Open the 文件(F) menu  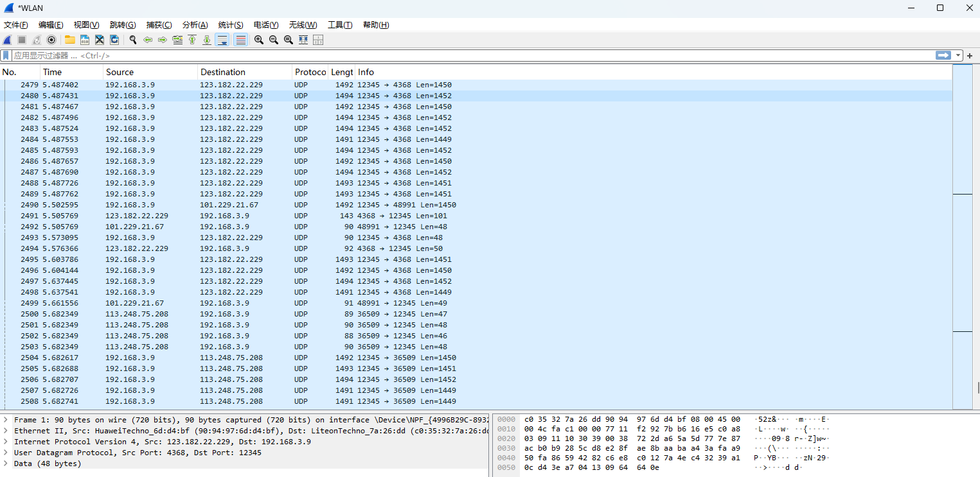[x=16, y=25]
